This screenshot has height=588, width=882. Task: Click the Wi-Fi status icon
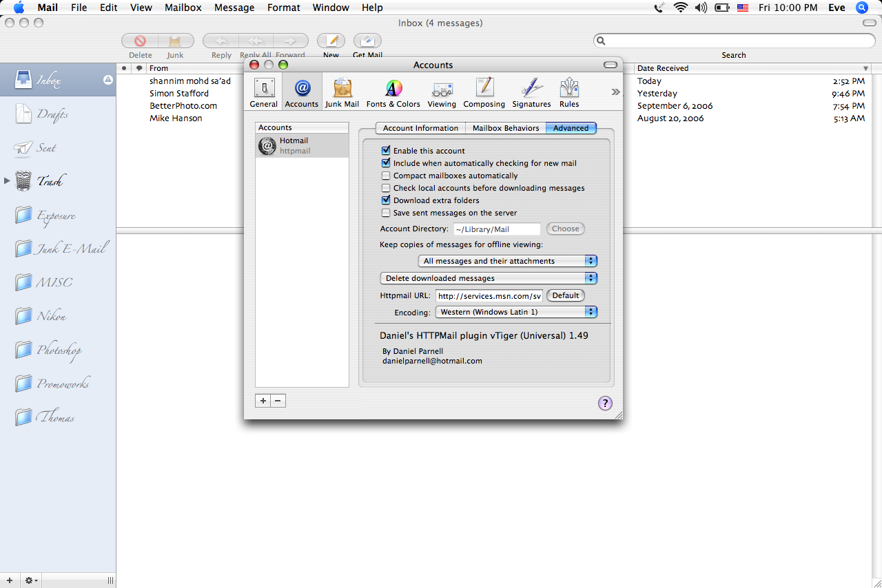point(681,8)
